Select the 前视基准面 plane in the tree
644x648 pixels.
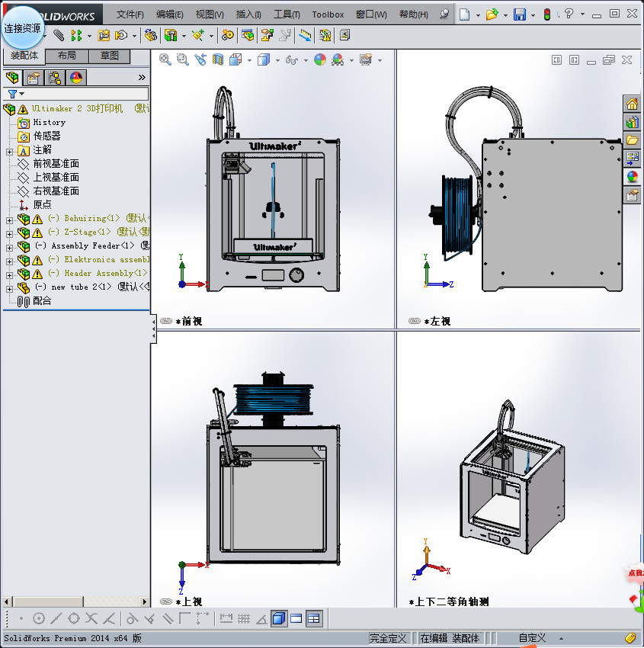click(x=56, y=164)
